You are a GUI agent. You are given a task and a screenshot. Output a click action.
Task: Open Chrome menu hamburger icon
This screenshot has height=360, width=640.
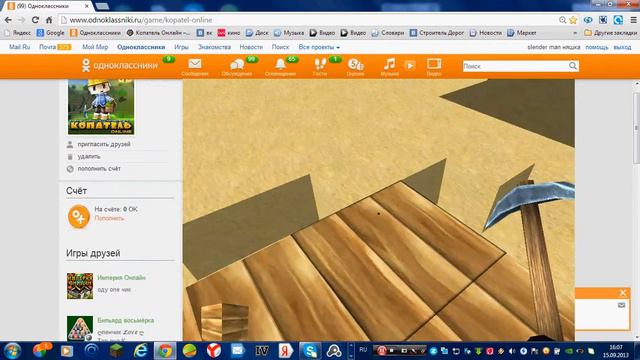tap(633, 20)
